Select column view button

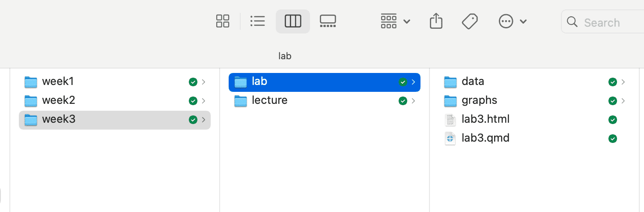(293, 21)
